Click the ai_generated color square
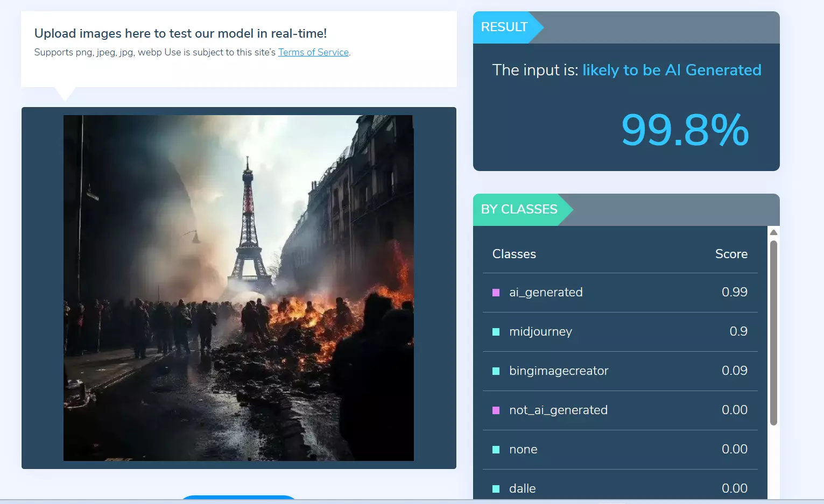This screenshot has width=824, height=504. tap(496, 293)
